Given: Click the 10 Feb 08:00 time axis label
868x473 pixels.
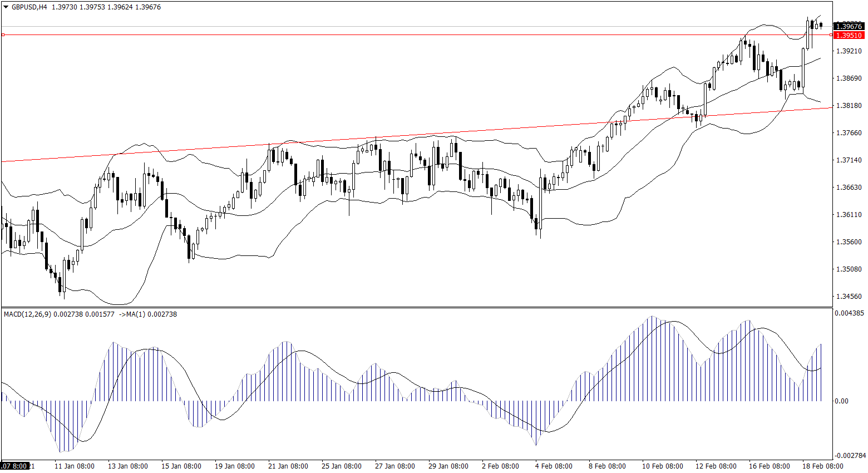Looking at the screenshot, I should coord(662,466).
